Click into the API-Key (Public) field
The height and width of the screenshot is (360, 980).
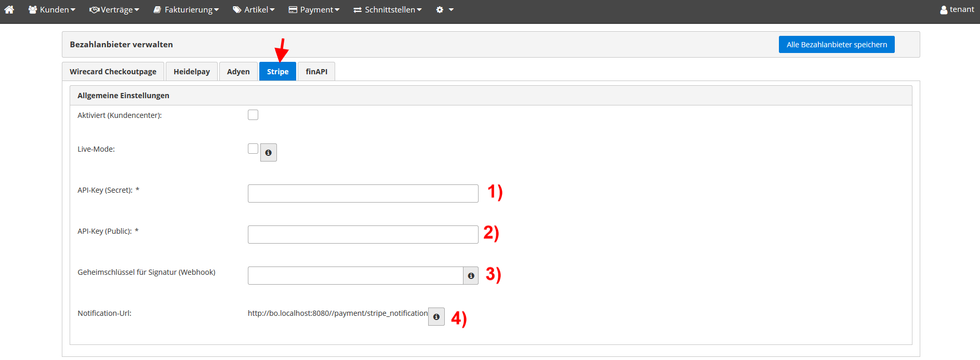point(363,234)
